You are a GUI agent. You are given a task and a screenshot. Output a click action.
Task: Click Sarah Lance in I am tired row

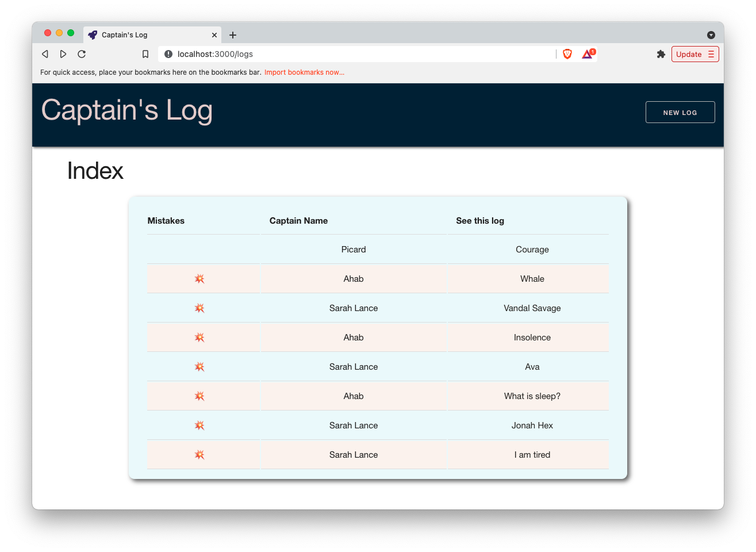pyautogui.click(x=354, y=455)
